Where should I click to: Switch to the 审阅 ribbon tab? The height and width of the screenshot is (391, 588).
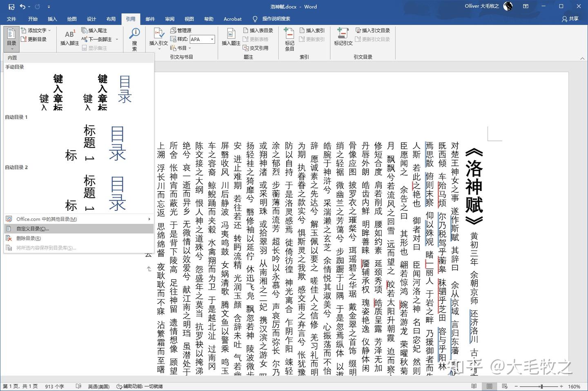170,19
